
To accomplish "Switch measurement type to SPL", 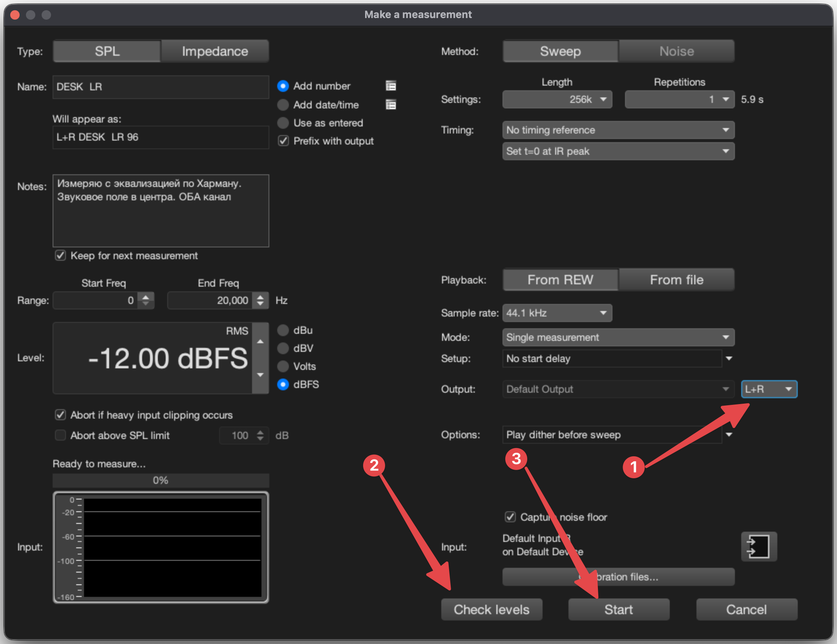I will tap(107, 51).
